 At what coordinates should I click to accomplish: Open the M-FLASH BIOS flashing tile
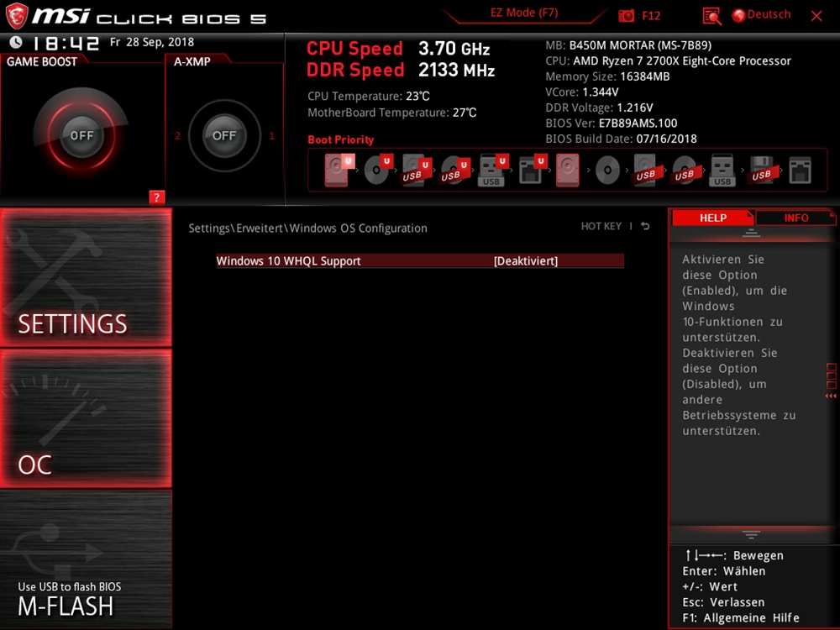coord(86,559)
